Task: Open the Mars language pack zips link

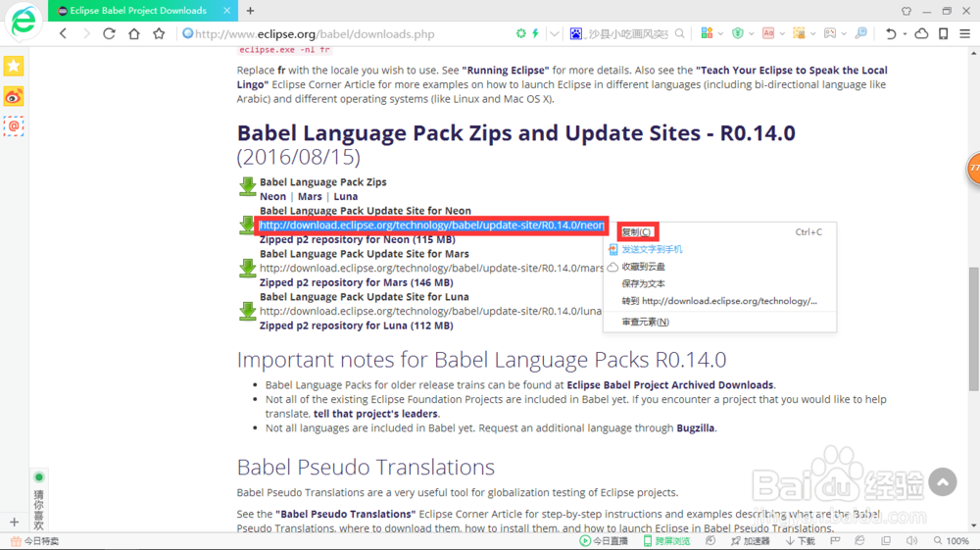Action: pos(310,196)
